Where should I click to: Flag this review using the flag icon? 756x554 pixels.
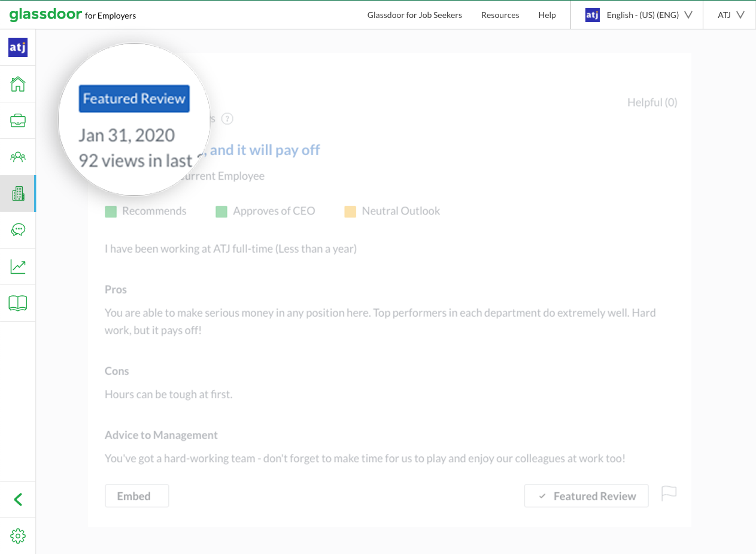[x=669, y=493]
